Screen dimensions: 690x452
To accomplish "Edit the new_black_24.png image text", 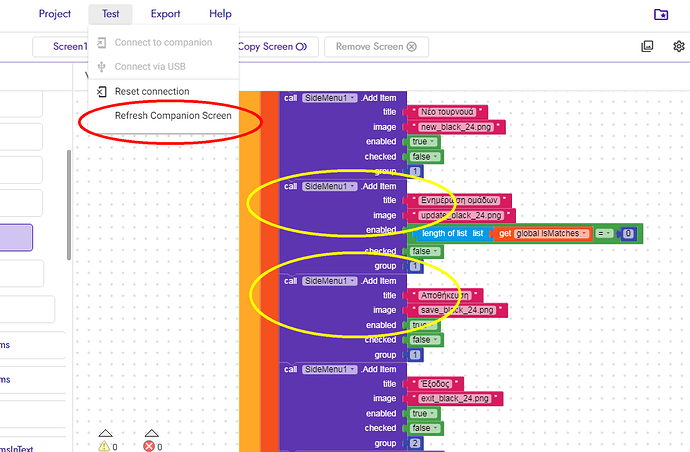I will pyautogui.click(x=455, y=127).
